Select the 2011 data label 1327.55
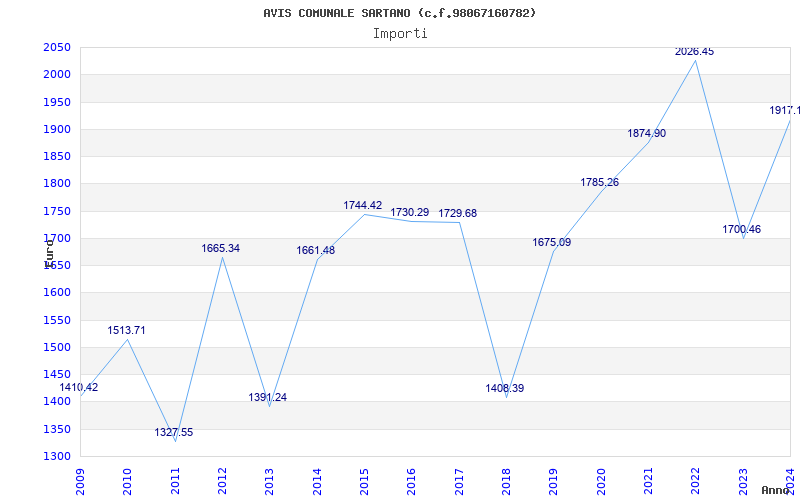Image resolution: width=800 pixels, height=500 pixels. coord(174,432)
